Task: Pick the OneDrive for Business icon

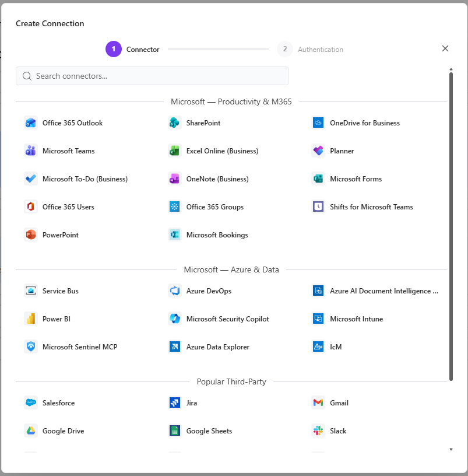Action: point(318,123)
